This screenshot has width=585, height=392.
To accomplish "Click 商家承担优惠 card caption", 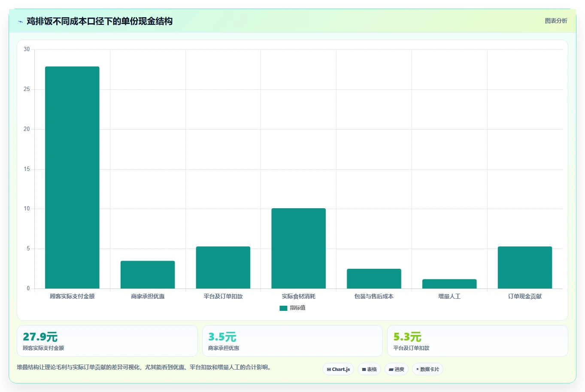I will click(224, 348).
